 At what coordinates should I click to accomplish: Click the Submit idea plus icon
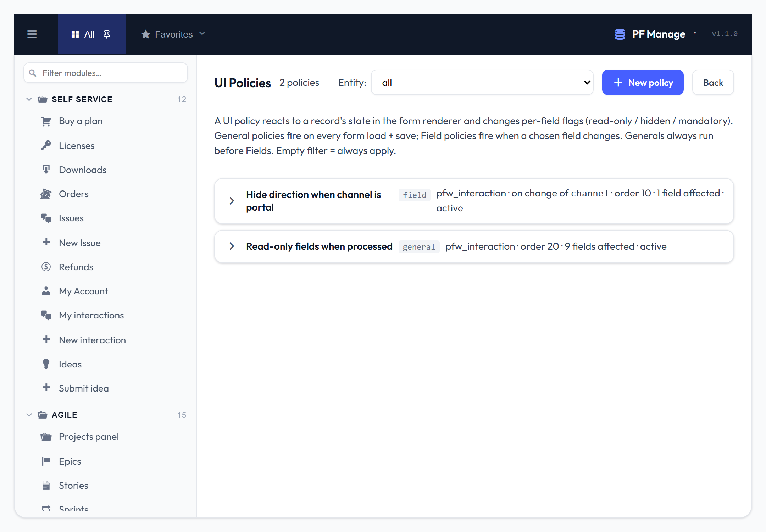click(46, 388)
